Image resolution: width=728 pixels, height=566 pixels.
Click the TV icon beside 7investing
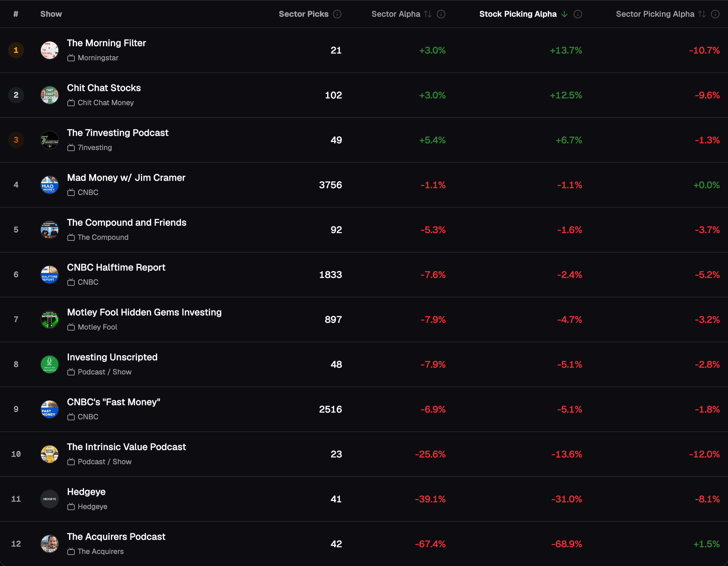pyautogui.click(x=71, y=148)
